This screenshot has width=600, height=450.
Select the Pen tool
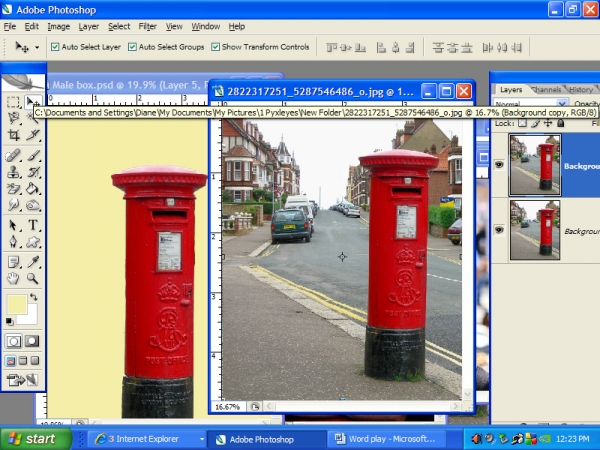point(13,241)
